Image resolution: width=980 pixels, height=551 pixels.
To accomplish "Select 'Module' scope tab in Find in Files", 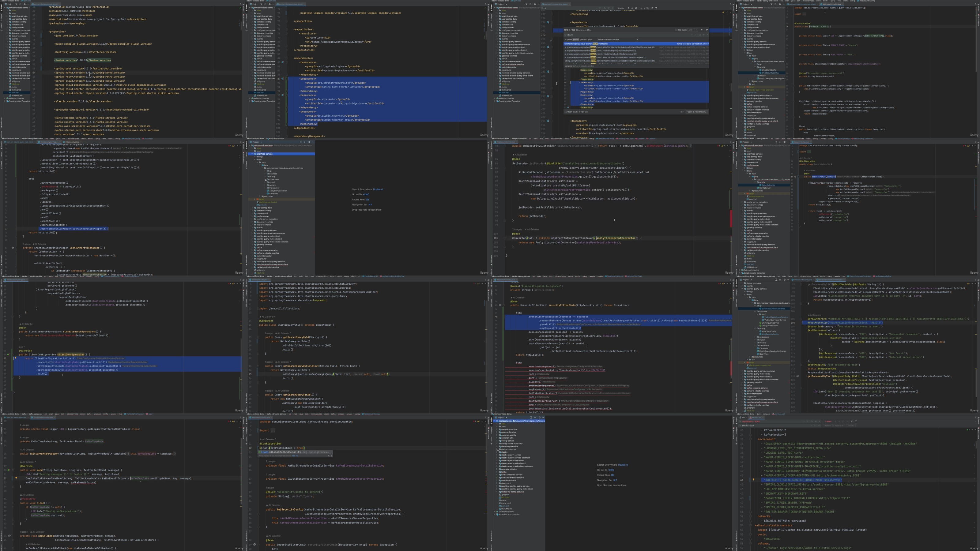I will tap(576, 39).
